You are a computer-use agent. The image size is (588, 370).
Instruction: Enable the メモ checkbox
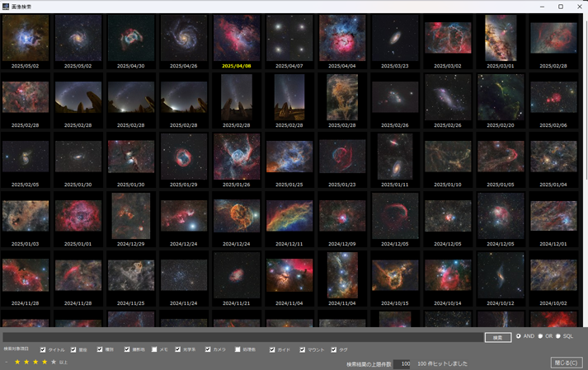pos(154,349)
